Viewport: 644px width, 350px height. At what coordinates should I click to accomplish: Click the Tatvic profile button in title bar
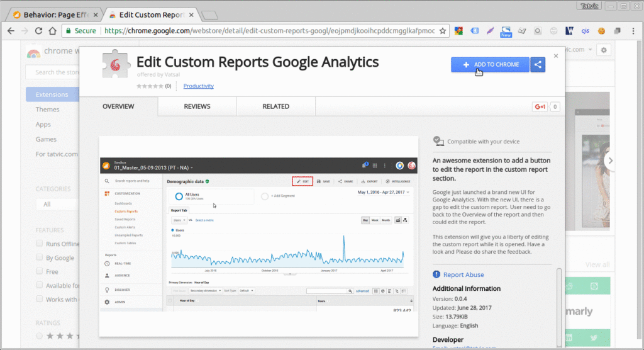tap(589, 6)
